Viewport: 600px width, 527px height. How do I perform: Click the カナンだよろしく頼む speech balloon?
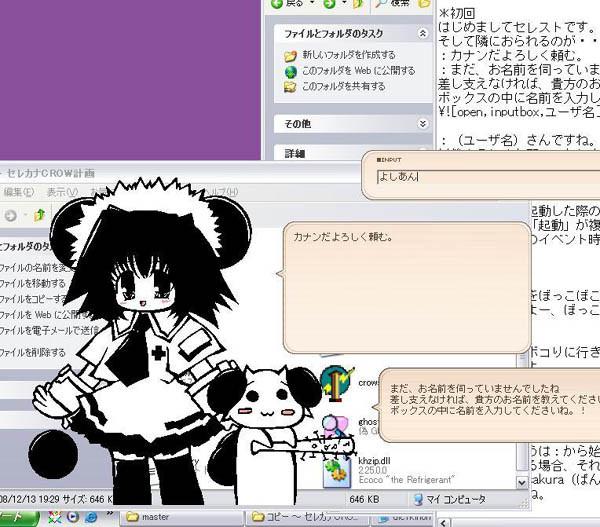(407, 287)
